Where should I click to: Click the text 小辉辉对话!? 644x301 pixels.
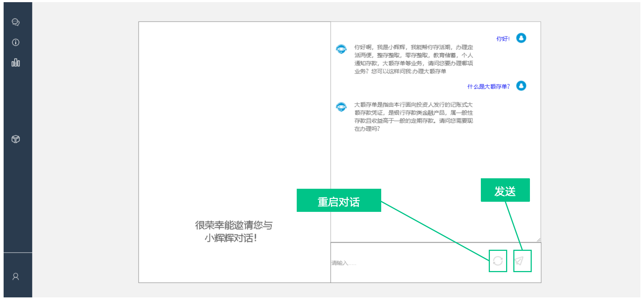click(231, 238)
